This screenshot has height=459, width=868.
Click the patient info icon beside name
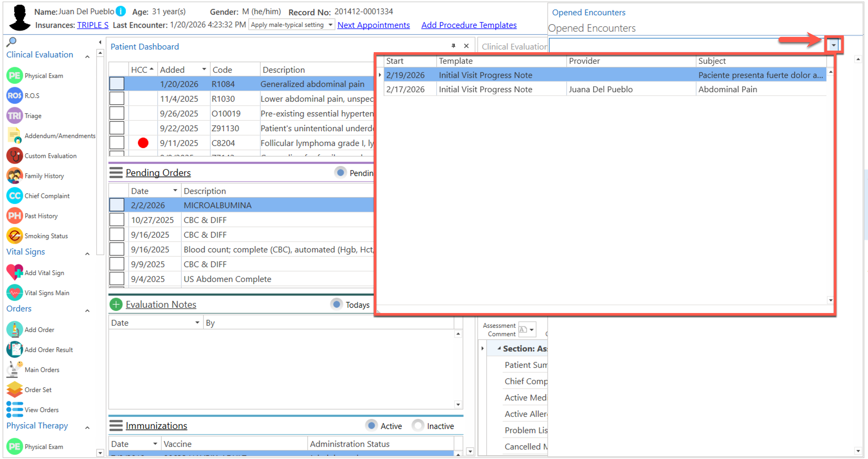(x=121, y=12)
